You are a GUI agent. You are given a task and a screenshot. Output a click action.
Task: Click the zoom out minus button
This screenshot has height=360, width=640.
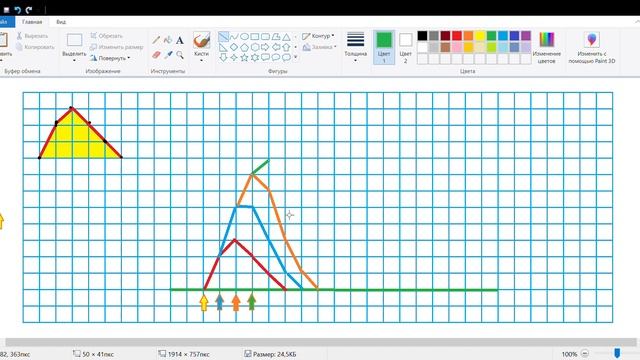(584, 353)
